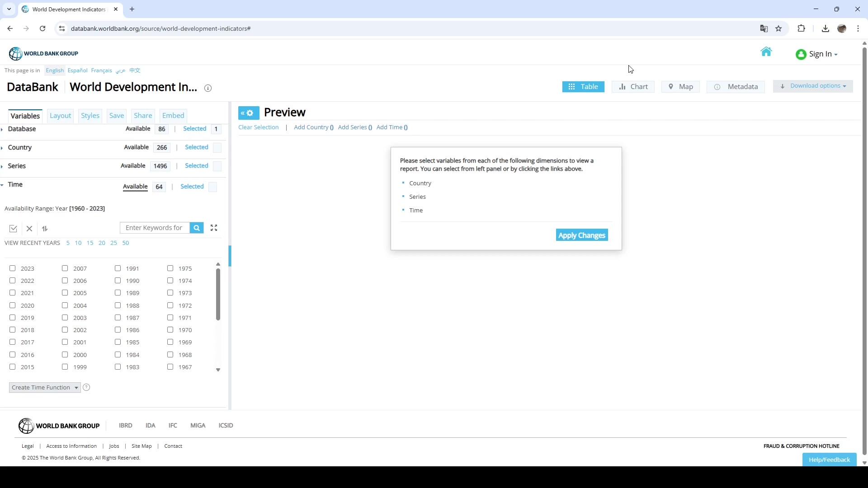Click the keyword search magnifier button
The height and width of the screenshot is (488, 868).
tap(197, 228)
